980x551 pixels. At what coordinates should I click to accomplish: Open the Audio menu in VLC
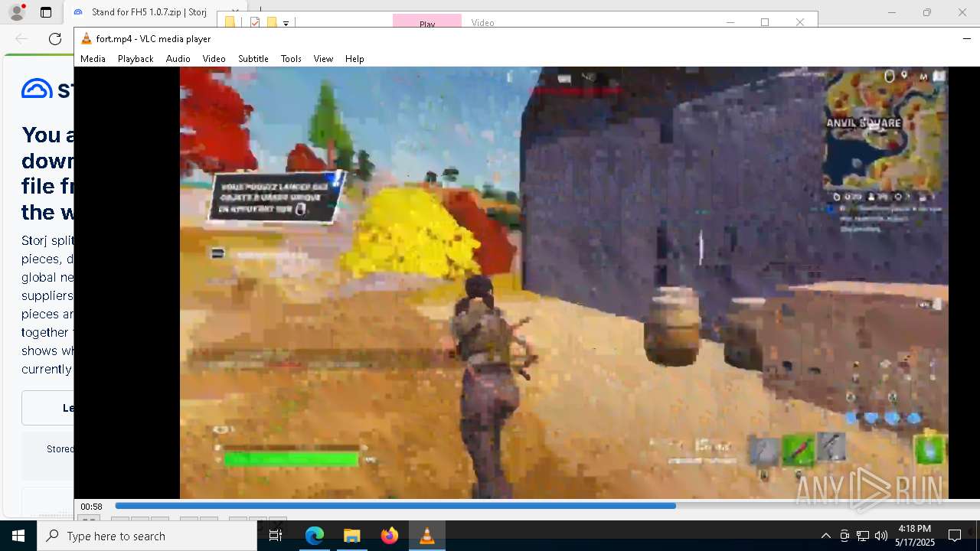(x=178, y=59)
